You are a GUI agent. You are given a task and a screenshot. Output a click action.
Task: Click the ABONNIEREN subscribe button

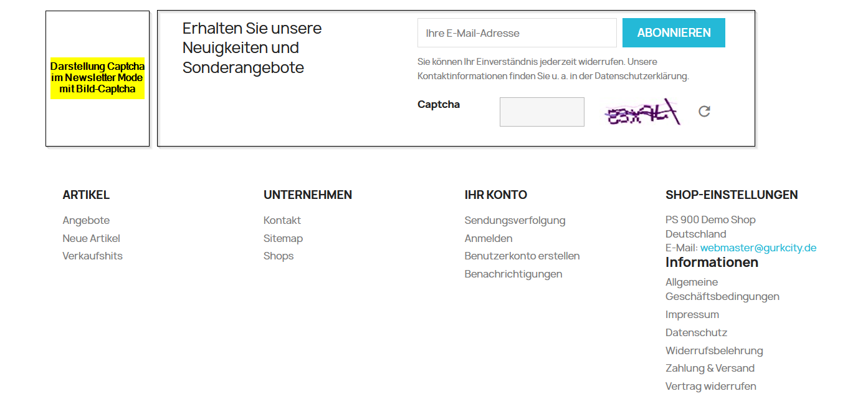674,33
